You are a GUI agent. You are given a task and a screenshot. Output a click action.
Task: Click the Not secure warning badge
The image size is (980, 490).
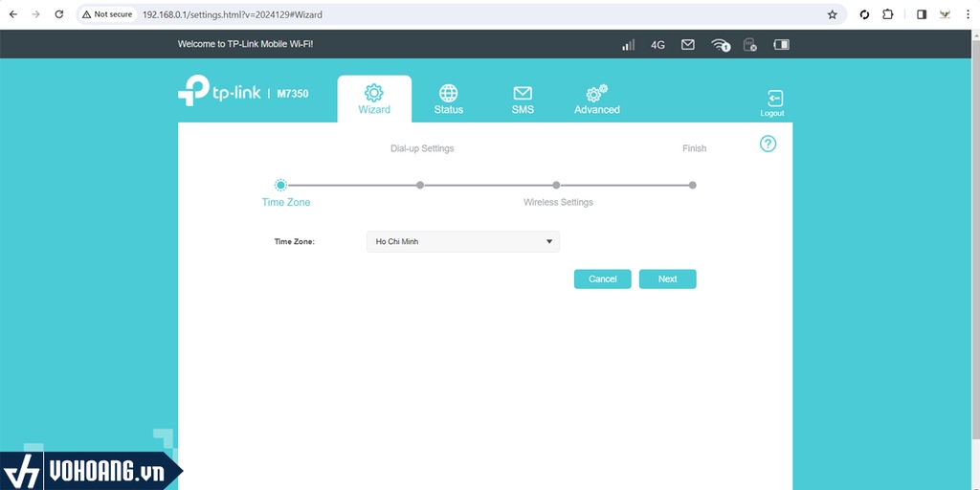pos(107,14)
